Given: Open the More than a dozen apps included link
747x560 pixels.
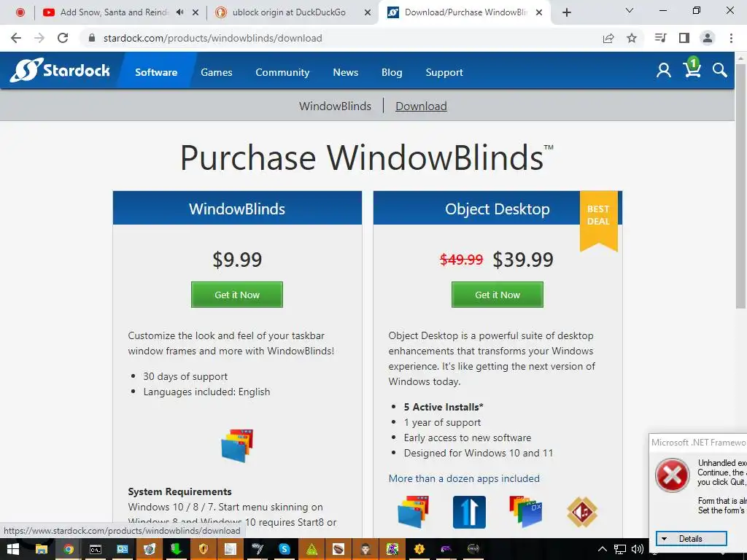Looking at the screenshot, I should tap(464, 478).
